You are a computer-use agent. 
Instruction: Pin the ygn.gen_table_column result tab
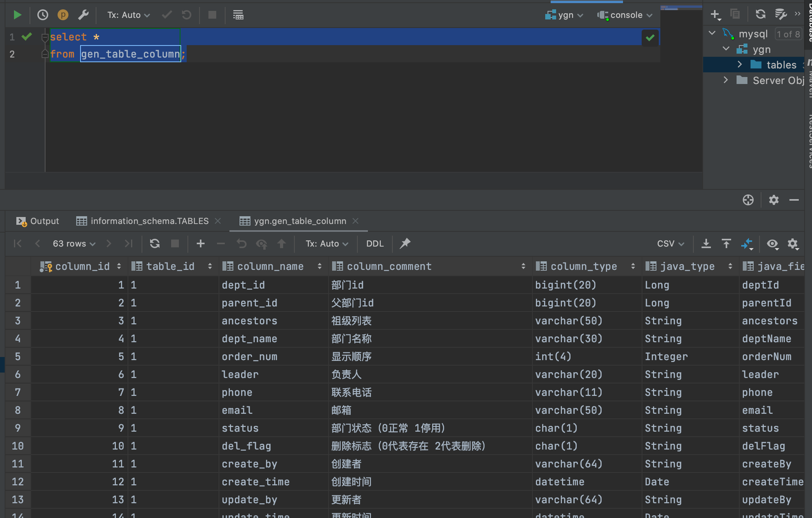click(405, 243)
